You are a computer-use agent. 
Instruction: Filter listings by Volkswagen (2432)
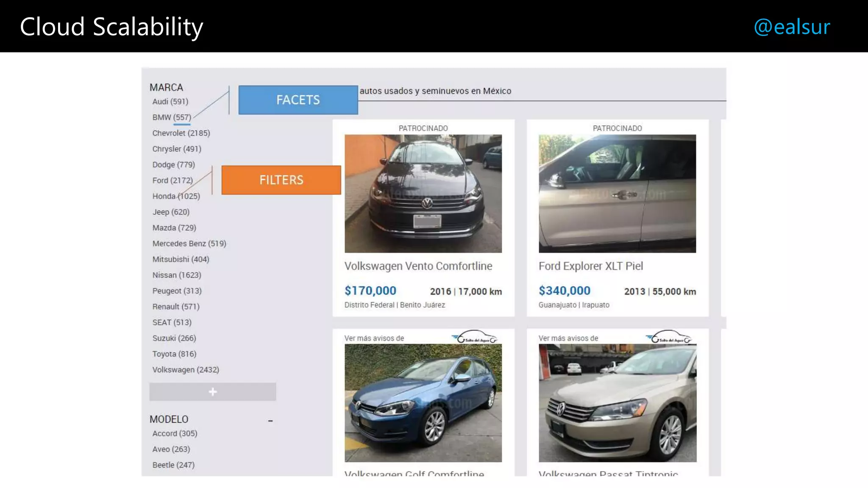[186, 370]
